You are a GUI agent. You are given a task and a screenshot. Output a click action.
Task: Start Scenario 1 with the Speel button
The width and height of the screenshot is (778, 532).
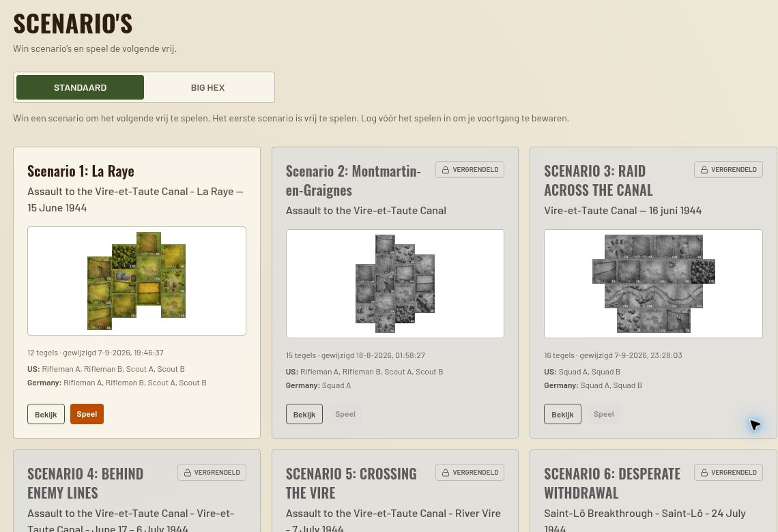pyautogui.click(x=87, y=415)
